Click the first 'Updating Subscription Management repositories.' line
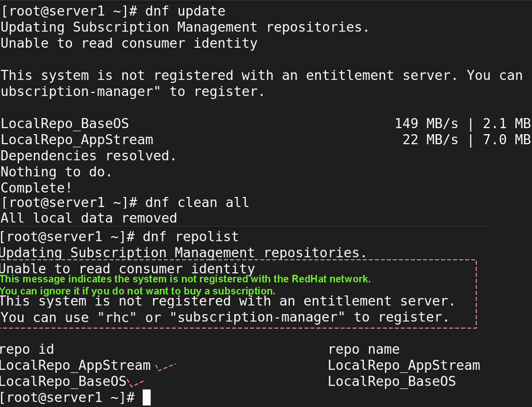This screenshot has height=407, width=532. tap(185, 27)
